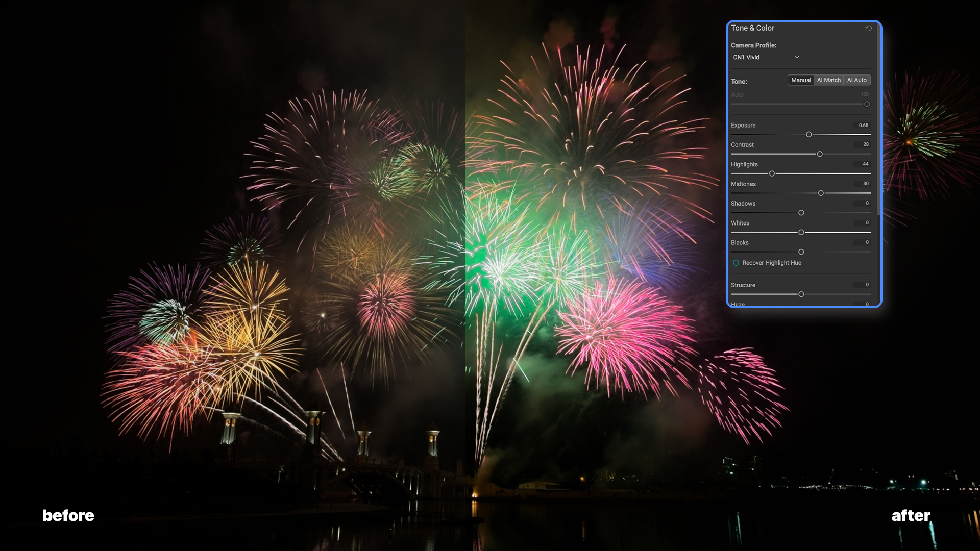980x551 pixels.
Task: Click the Structure slider handle
Action: [x=801, y=294]
